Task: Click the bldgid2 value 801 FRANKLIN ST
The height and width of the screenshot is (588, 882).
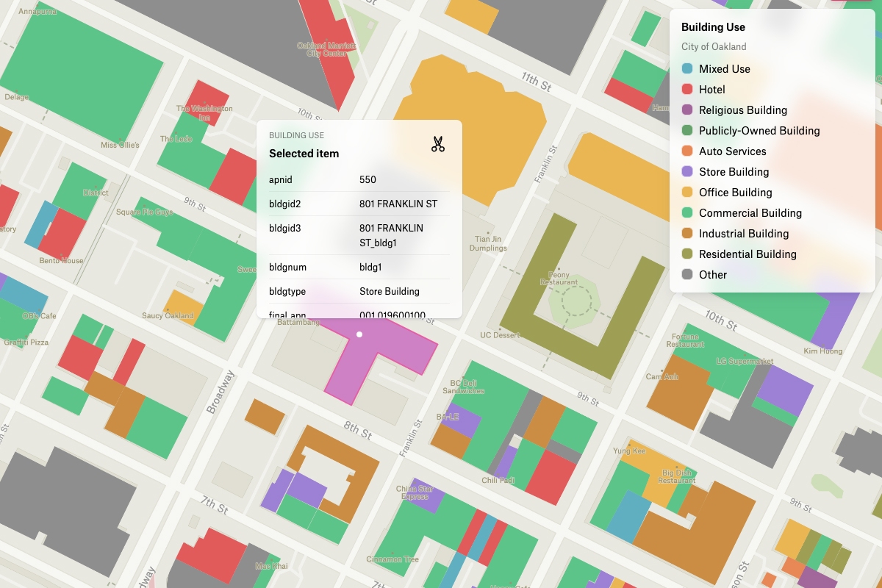Action: click(x=397, y=204)
